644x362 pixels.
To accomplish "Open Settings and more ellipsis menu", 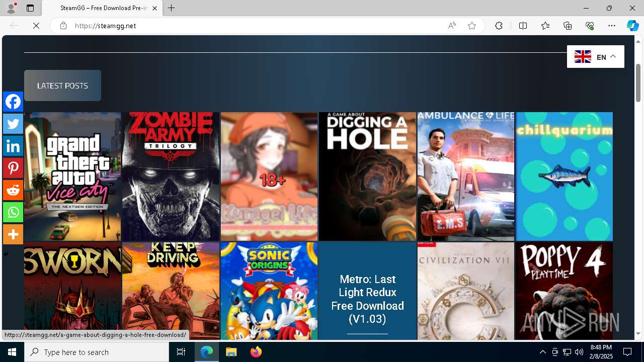I will pos(612,26).
